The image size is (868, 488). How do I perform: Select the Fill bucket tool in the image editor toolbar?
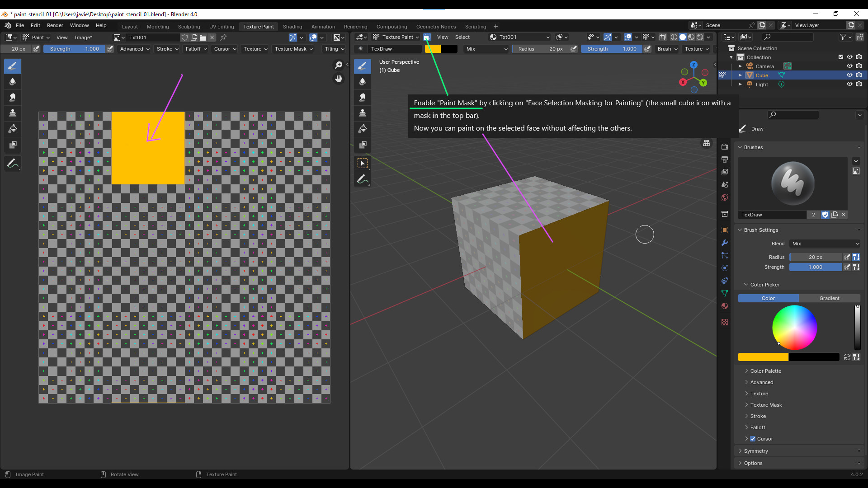click(13, 129)
